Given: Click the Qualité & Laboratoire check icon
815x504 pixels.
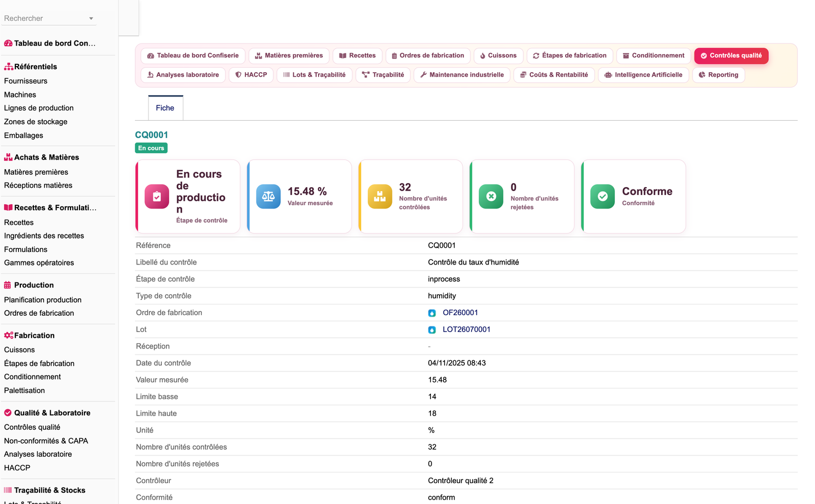Looking at the screenshot, I should 8,413.
